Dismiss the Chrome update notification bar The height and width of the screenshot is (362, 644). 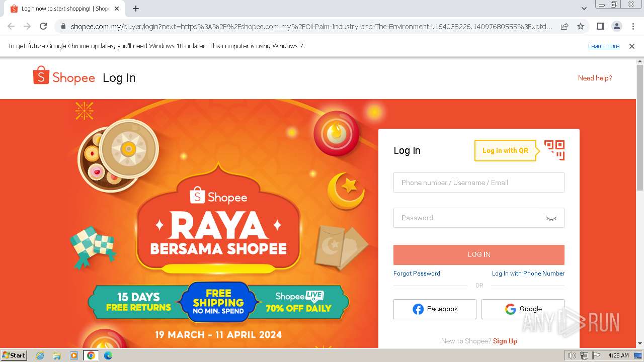pos(632,46)
